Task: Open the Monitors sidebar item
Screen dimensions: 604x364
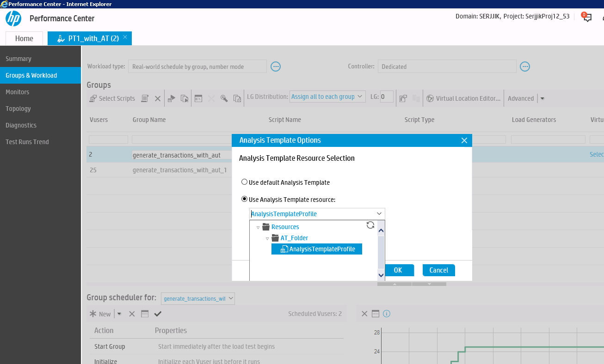Action: pyautogui.click(x=18, y=92)
